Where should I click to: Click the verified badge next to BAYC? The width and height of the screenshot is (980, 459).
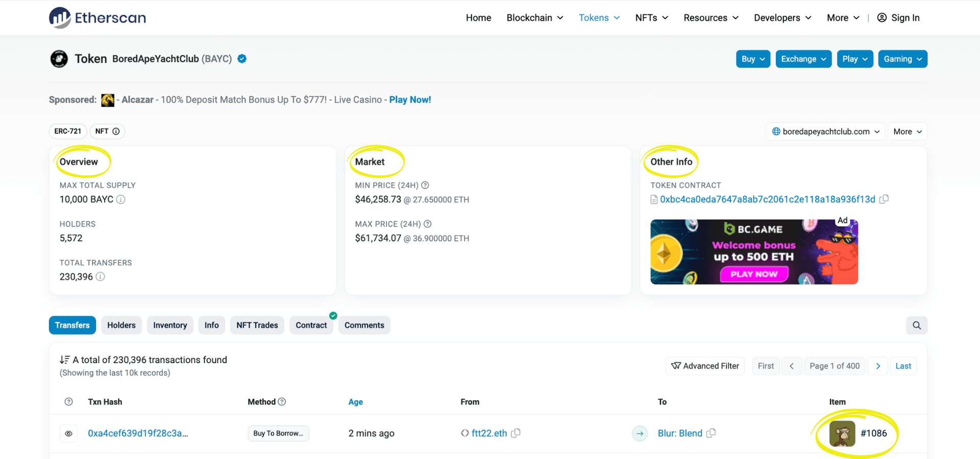pyautogui.click(x=241, y=58)
